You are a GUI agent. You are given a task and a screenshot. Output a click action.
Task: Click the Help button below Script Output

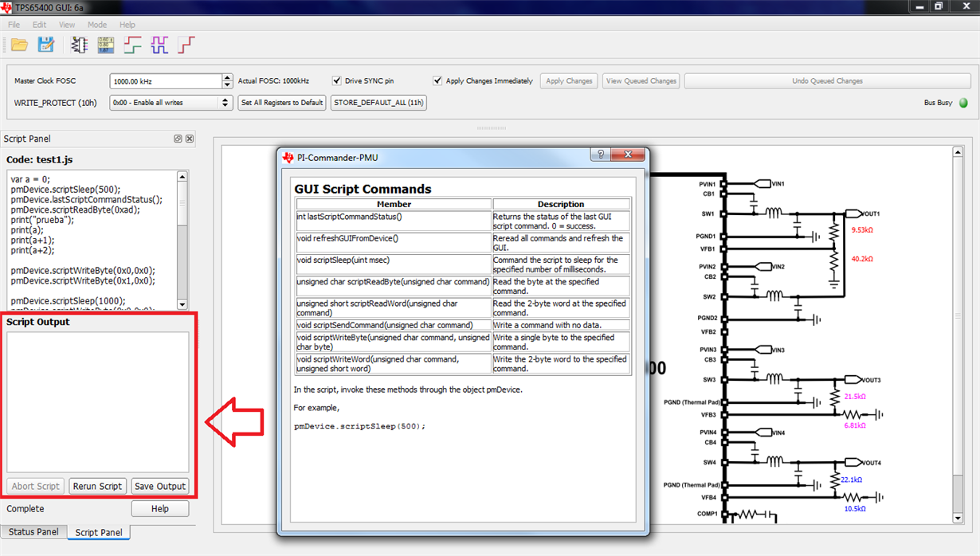(160, 508)
